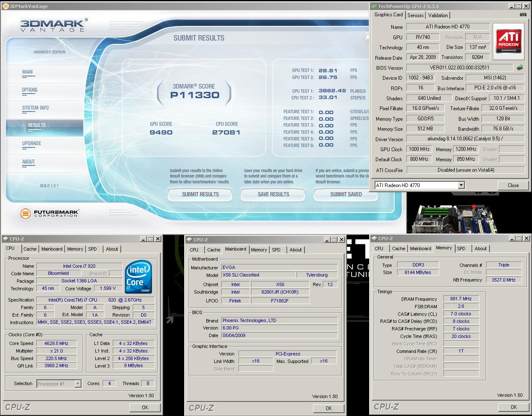Click the CAS# Latency 7.0 clocks field
Viewport: 532px width, 416px height.
(461, 314)
